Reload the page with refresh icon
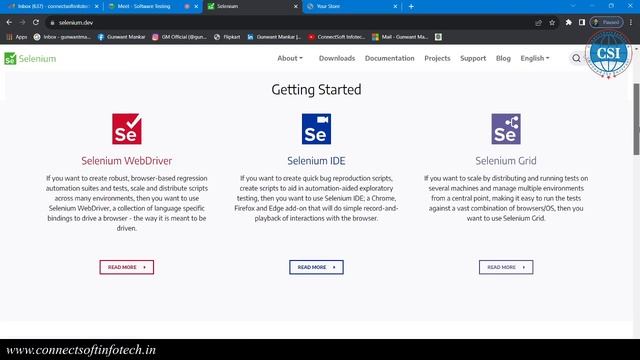This screenshot has width=640, height=360. (x=36, y=22)
